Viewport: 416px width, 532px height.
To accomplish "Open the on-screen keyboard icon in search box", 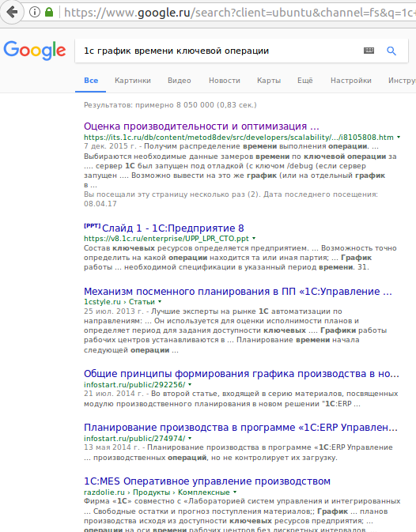I will click(369, 51).
